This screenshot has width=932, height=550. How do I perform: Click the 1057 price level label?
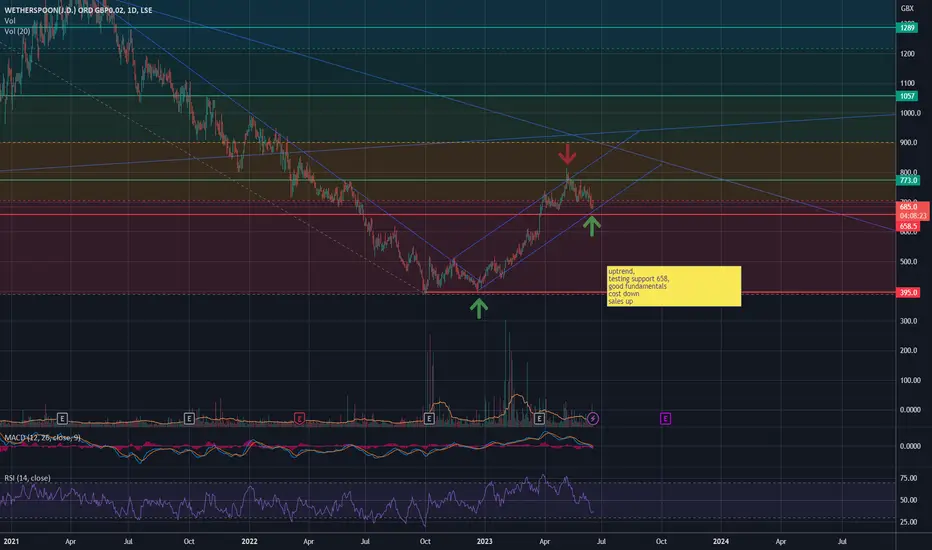907,96
